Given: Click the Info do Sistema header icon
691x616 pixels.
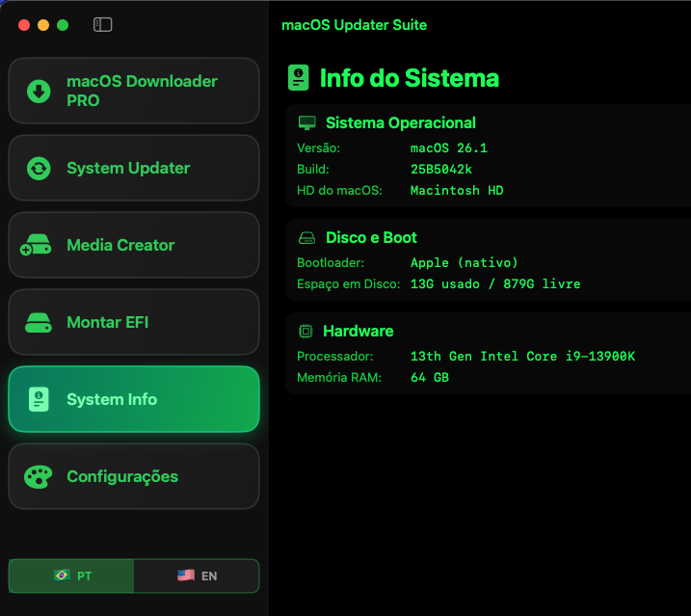Looking at the screenshot, I should point(299,78).
